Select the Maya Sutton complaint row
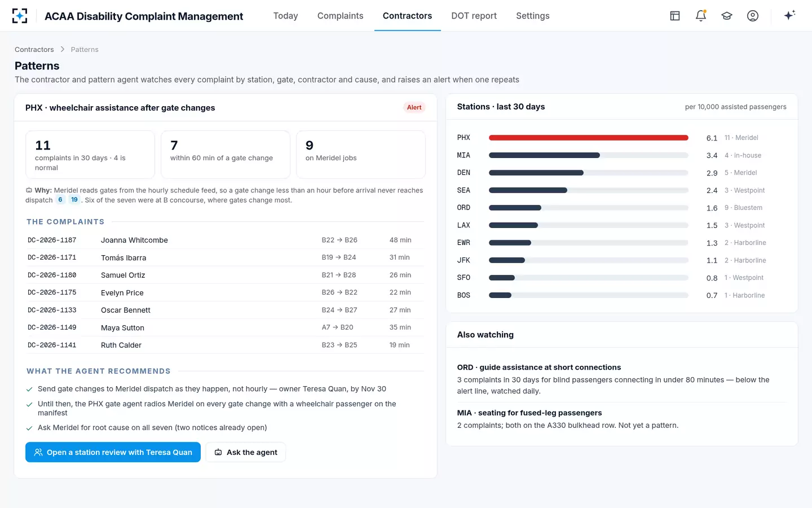812x508 pixels. [225, 327]
